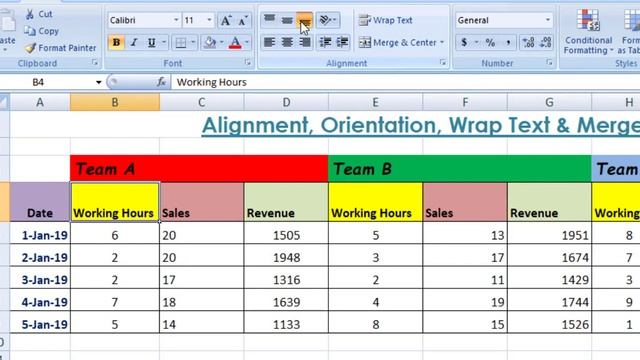Apply the Accounting dollar format
640x360 pixels.
point(464,42)
